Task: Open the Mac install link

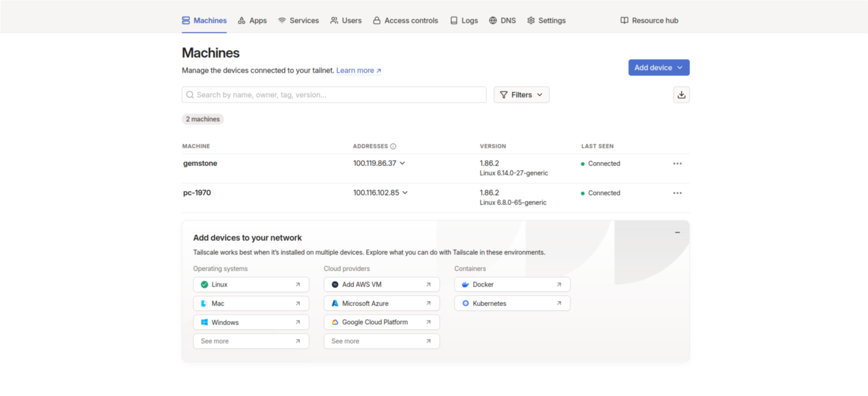Action: click(x=251, y=304)
